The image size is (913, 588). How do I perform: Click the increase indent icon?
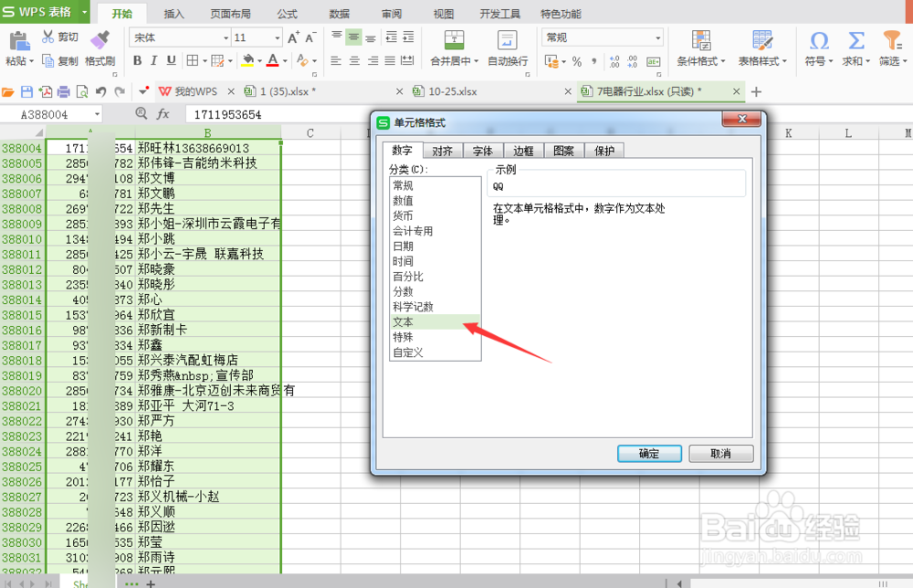pos(408,37)
